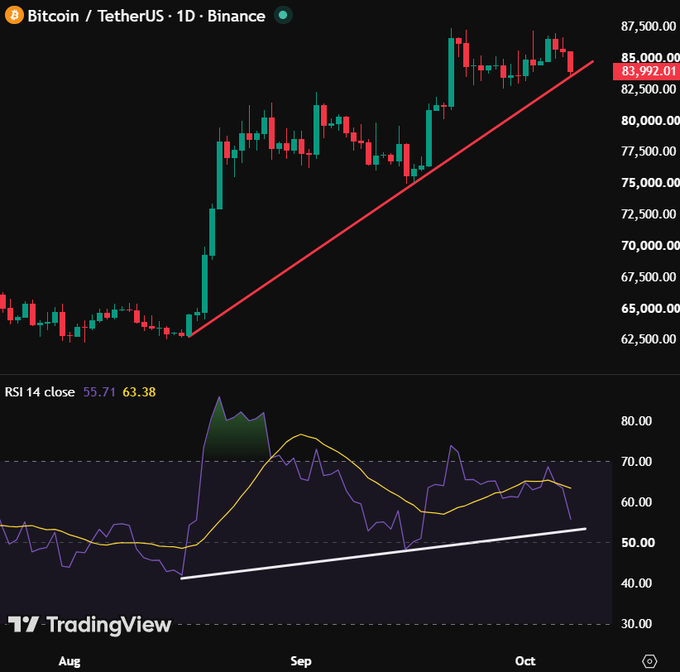This screenshot has width=680, height=672.
Task: Click the 65,000.00 price axis label
Action: [x=650, y=308]
